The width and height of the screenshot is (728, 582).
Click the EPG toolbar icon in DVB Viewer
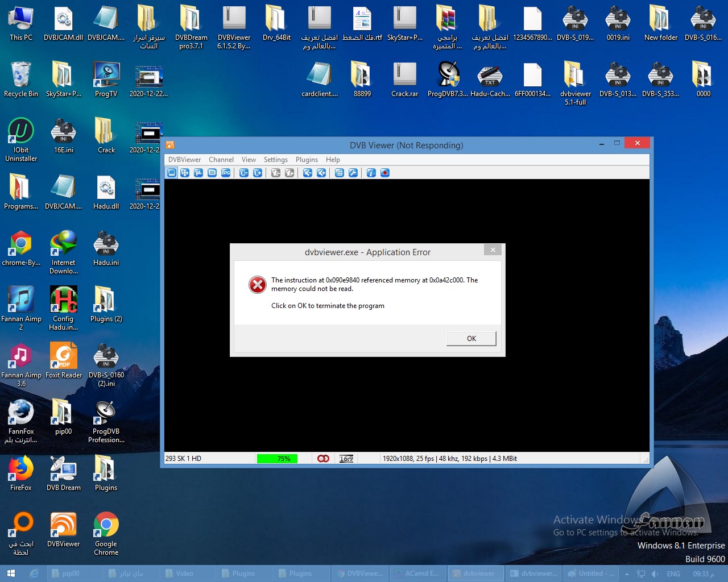pyautogui.click(x=226, y=173)
